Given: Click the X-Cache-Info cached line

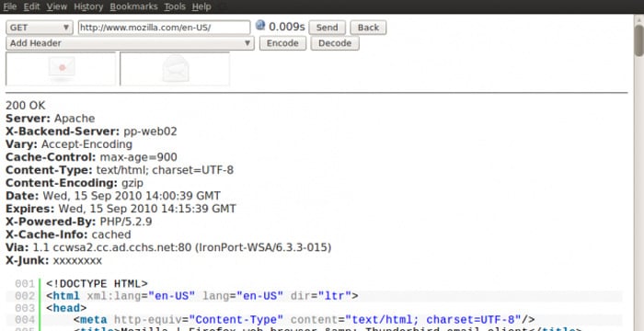Looking at the screenshot, I should tap(68, 234).
